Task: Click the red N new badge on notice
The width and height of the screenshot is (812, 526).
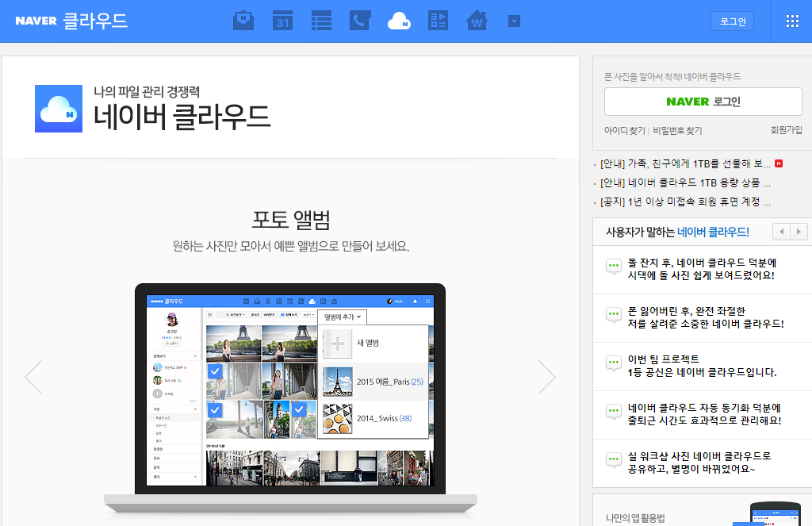Action: point(779,163)
